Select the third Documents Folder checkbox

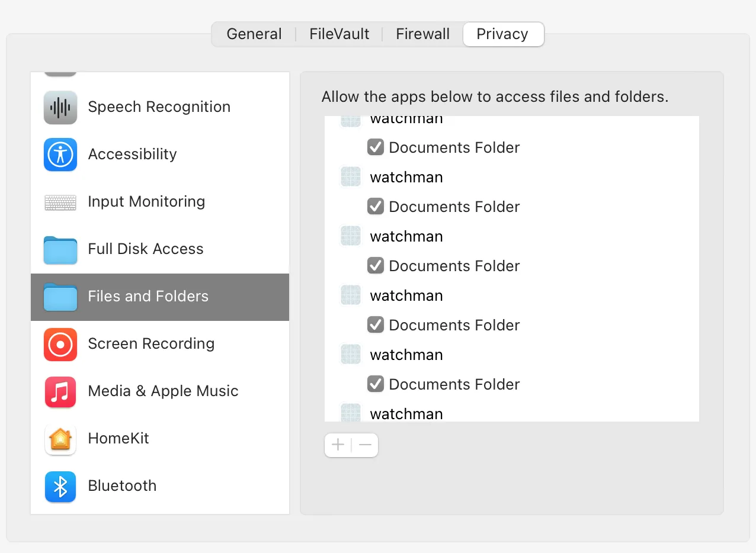(x=376, y=266)
